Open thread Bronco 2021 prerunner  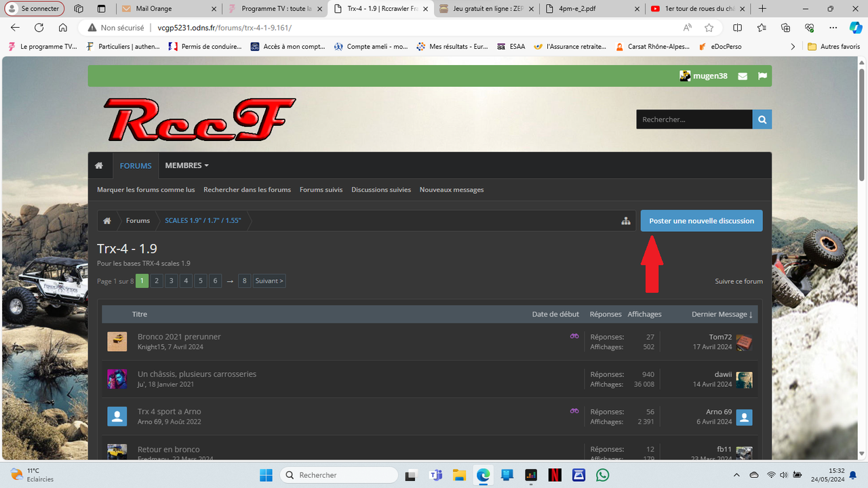point(179,337)
